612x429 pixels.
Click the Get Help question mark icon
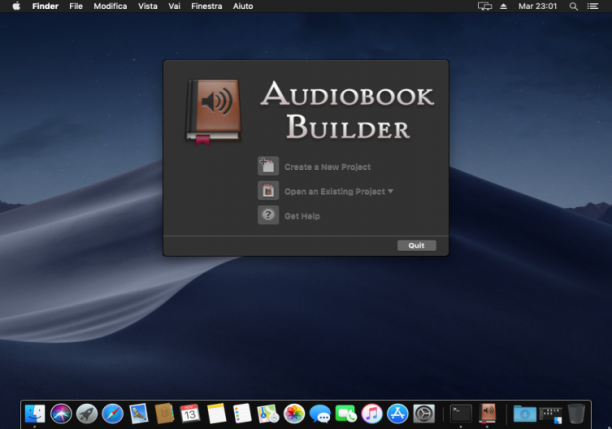tap(268, 215)
